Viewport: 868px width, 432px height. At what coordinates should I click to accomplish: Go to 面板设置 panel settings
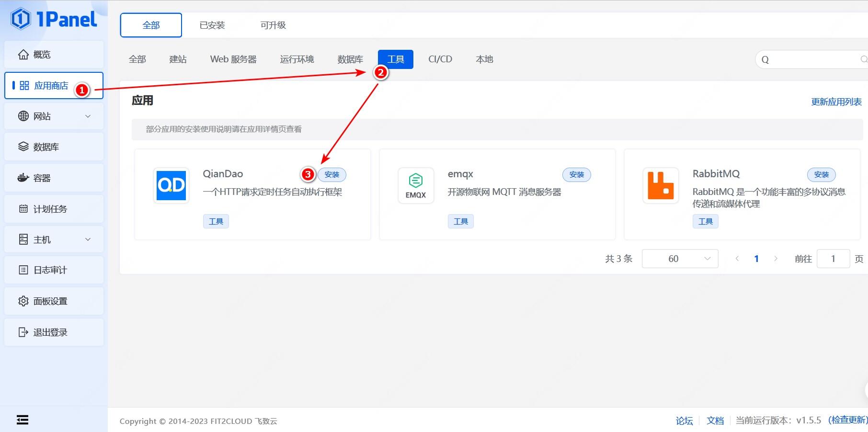[x=54, y=301]
